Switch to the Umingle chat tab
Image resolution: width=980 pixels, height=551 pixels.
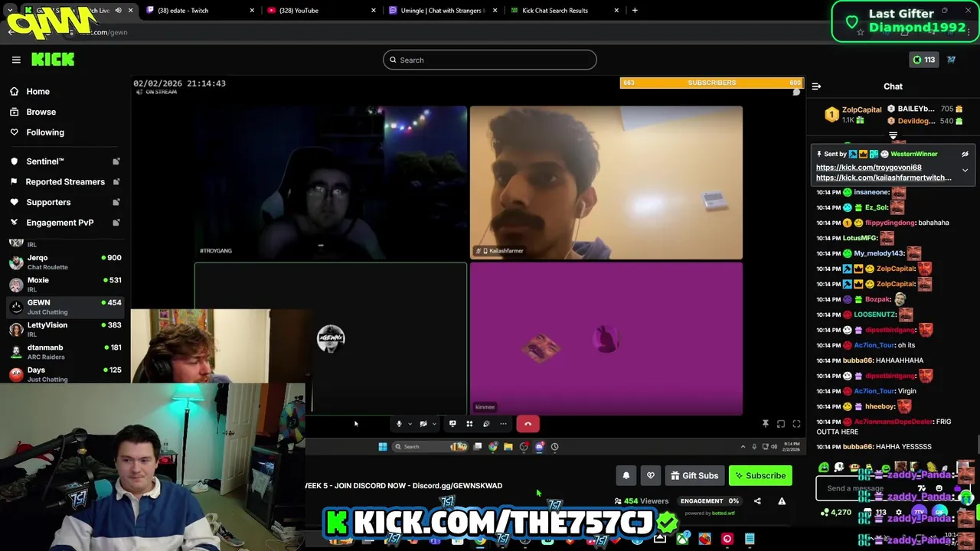tap(442, 11)
